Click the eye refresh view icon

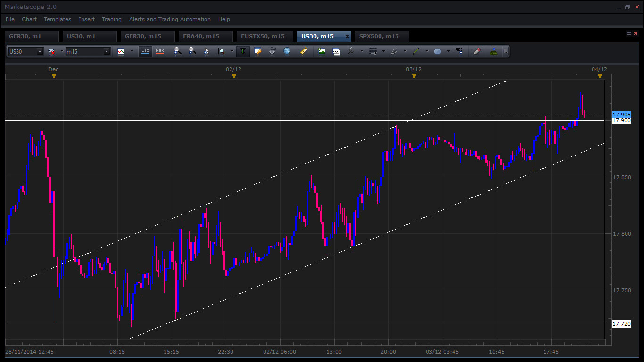[272, 51]
